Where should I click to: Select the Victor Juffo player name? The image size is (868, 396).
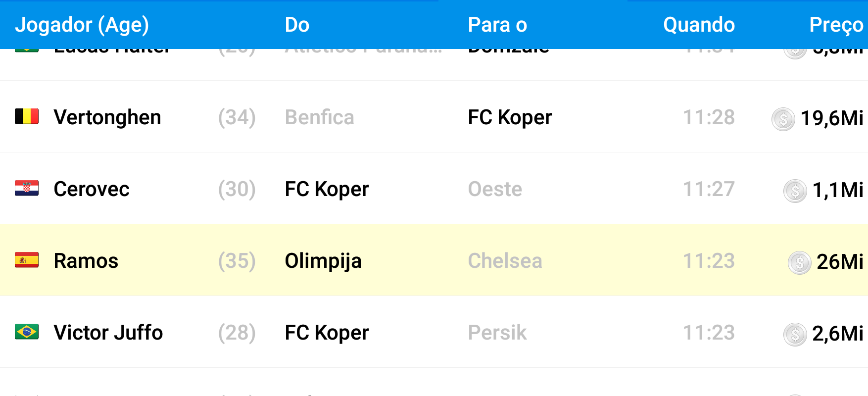pyautogui.click(x=108, y=333)
